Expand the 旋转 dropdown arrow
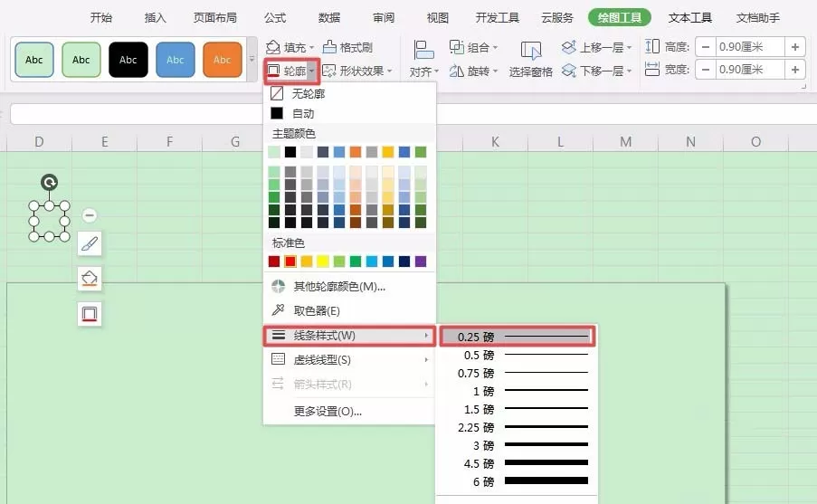 pyautogui.click(x=495, y=71)
